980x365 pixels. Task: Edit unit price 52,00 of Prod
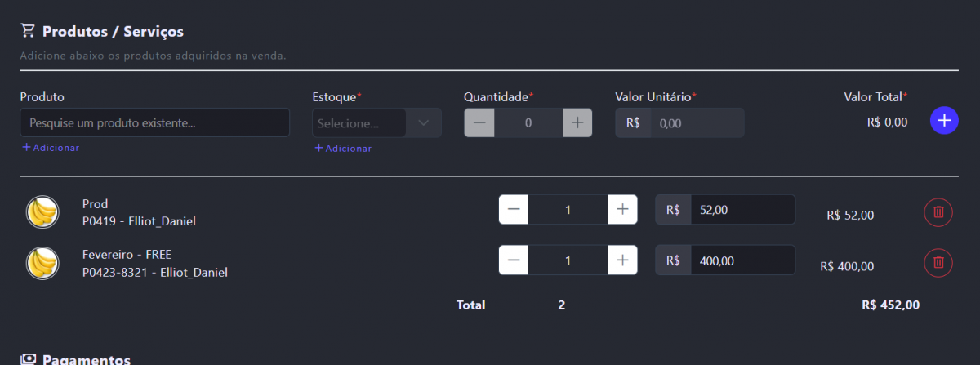click(742, 210)
